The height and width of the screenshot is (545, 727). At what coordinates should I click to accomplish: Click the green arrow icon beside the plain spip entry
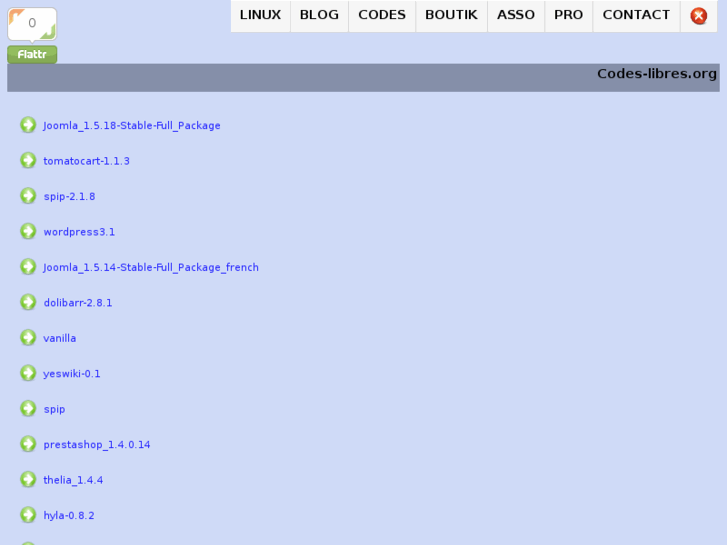pos(28,409)
